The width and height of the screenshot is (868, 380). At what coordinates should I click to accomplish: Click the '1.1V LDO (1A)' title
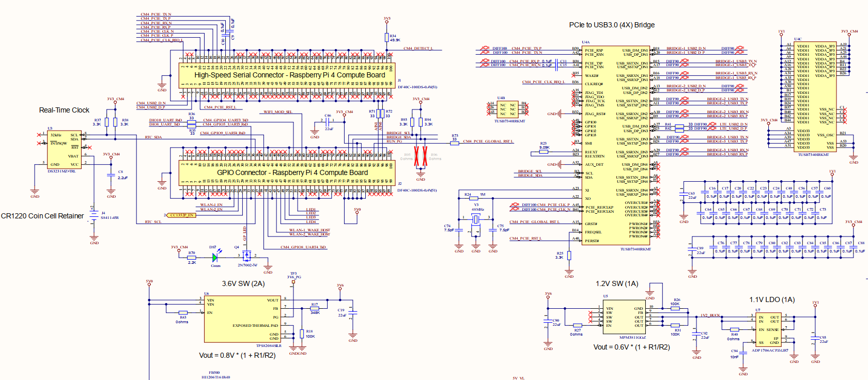[x=772, y=299]
